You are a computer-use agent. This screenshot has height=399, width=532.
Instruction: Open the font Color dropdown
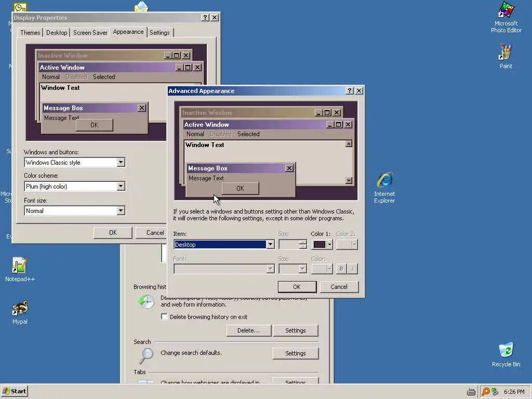pos(322,269)
